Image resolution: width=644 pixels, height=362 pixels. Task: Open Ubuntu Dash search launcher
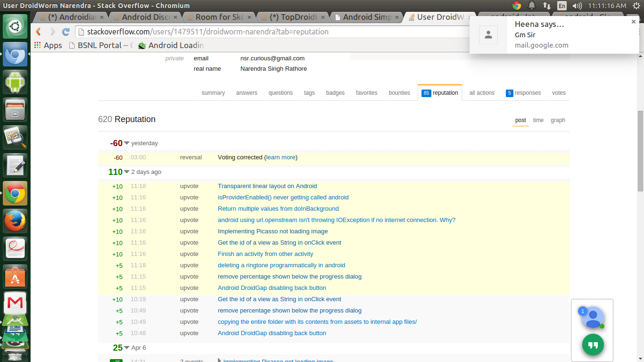click(15, 26)
